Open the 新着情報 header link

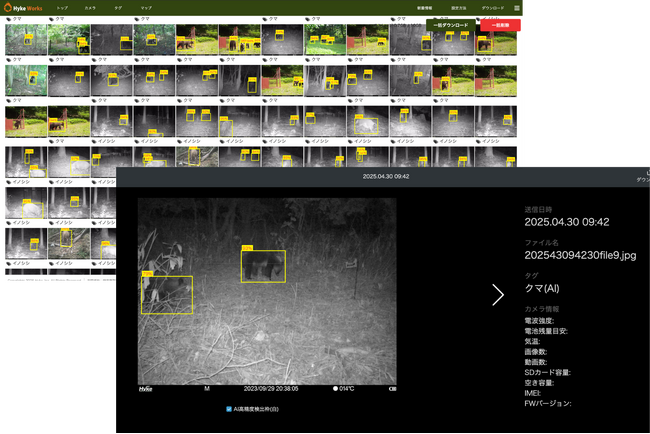coord(424,8)
